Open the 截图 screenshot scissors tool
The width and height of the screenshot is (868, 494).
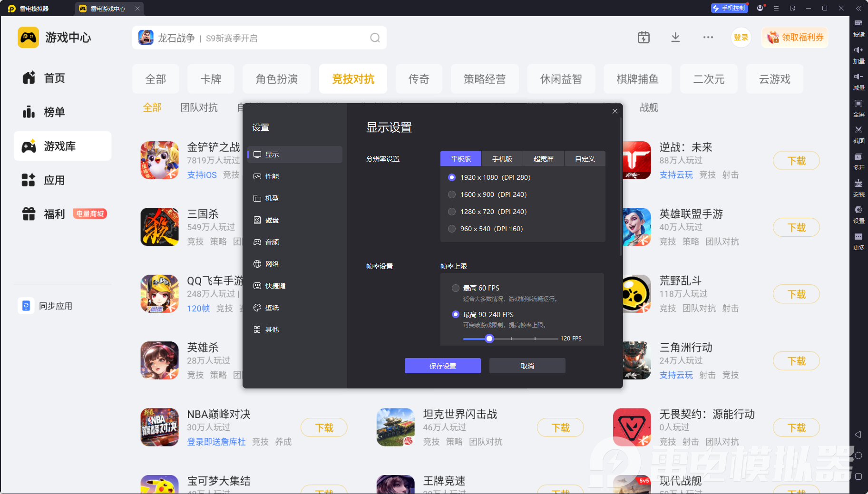[x=858, y=135]
